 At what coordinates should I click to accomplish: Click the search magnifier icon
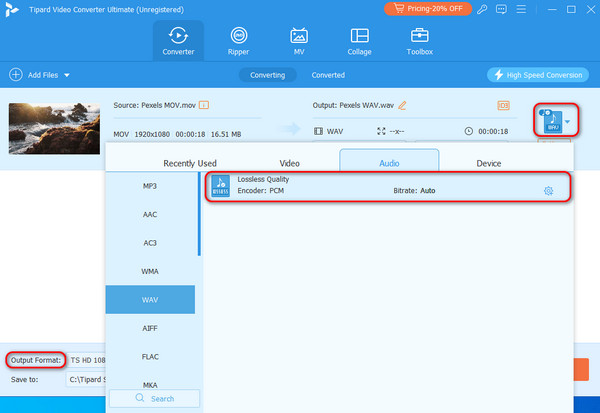pyautogui.click(x=140, y=398)
